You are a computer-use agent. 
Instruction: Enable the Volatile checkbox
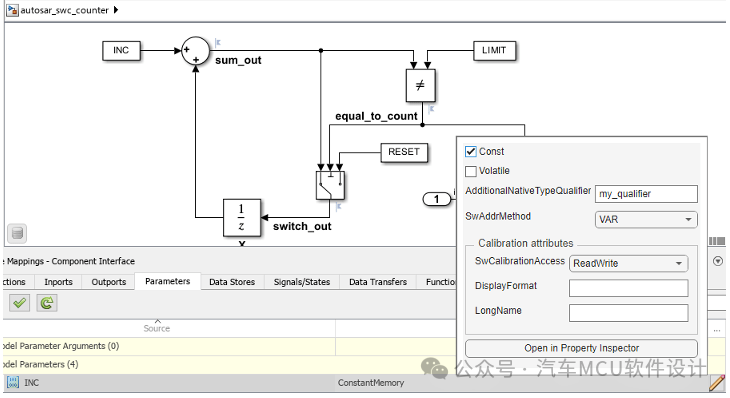(x=471, y=171)
